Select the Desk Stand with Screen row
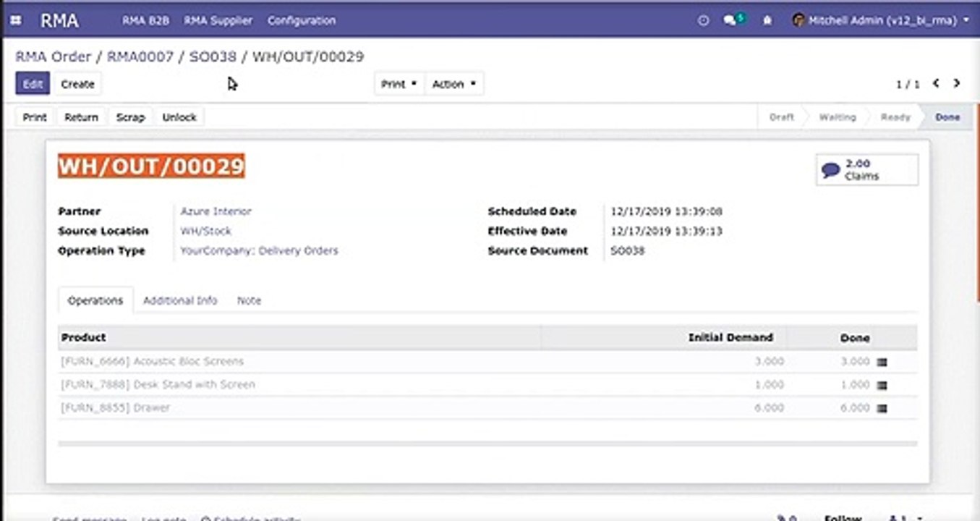The width and height of the screenshot is (980, 521). click(x=487, y=385)
